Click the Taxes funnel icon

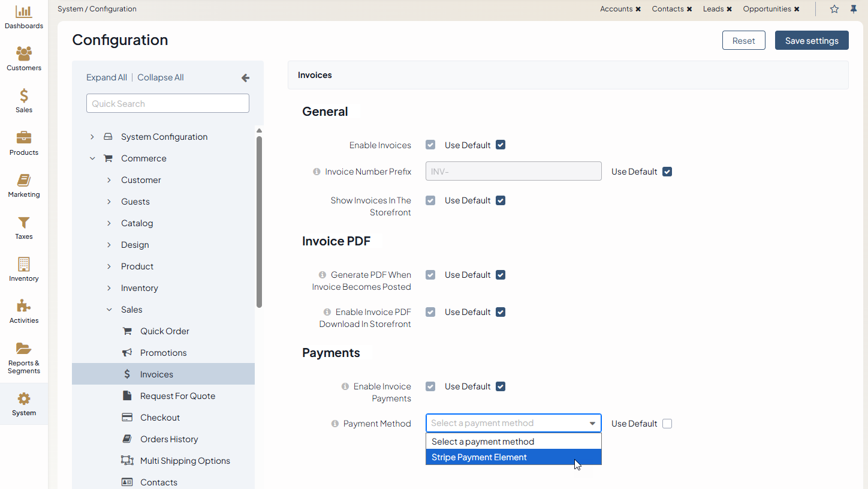click(x=24, y=223)
